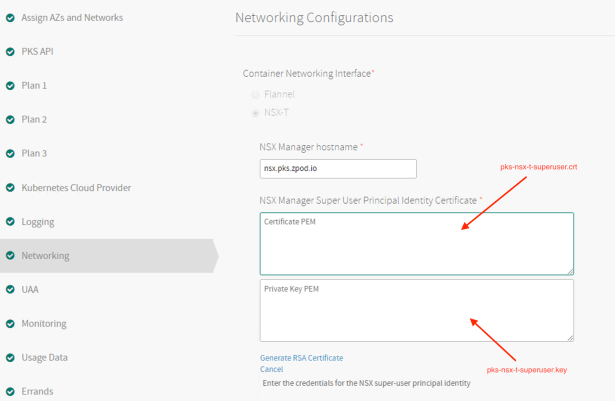Open the Plan 3 settings tab
Screen dimensions: 615x401
click(34, 153)
